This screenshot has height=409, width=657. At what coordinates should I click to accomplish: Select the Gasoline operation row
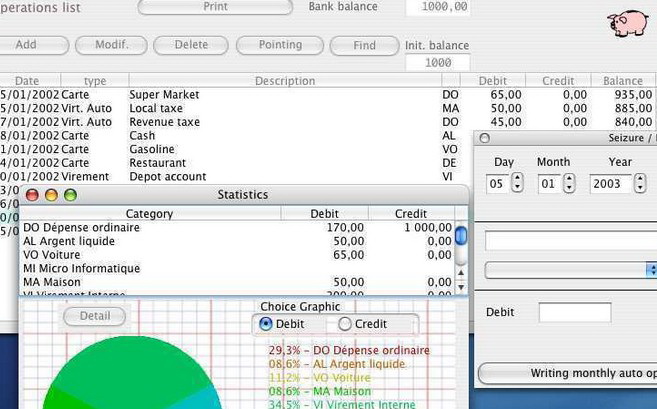[x=237, y=149]
